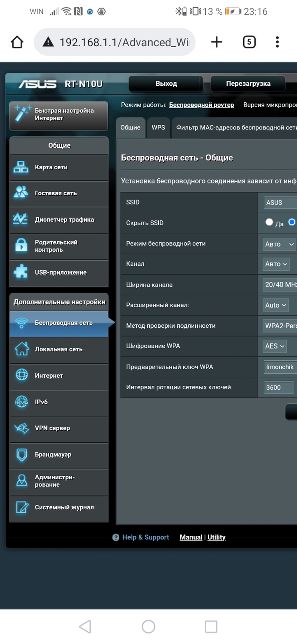Click the IPv6 globe icon

point(21,402)
